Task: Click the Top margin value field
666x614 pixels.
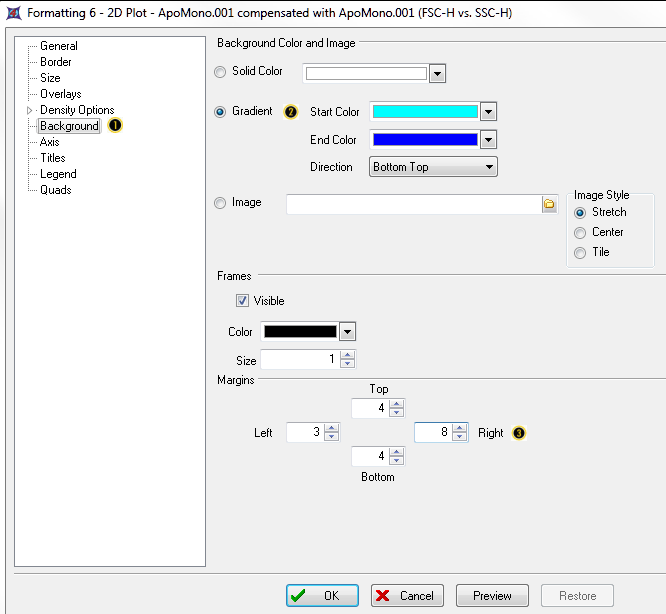Action: click(x=370, y=408)
